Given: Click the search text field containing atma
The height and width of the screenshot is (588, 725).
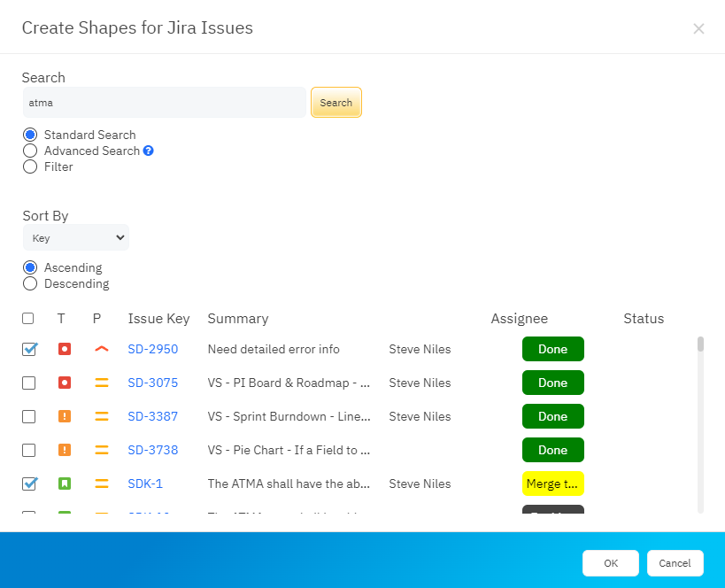Looking at the screenshot, I should pyautogui.click(x=164, y=102).
